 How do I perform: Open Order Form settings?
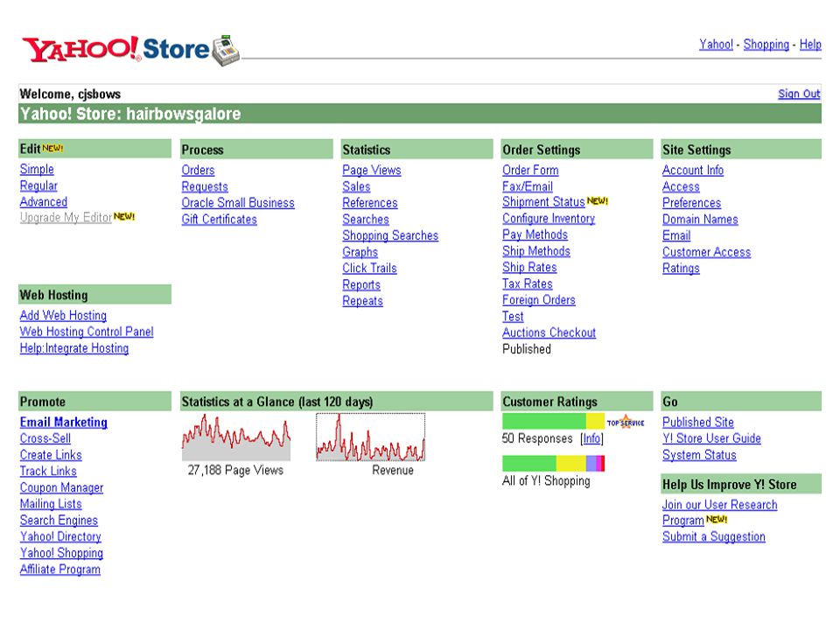tap(530, 171)
